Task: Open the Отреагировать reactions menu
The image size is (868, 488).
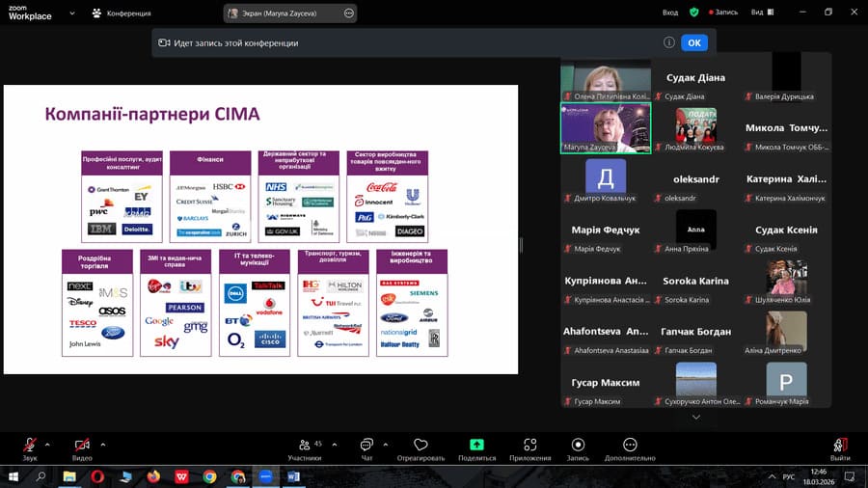Action: 420,447
